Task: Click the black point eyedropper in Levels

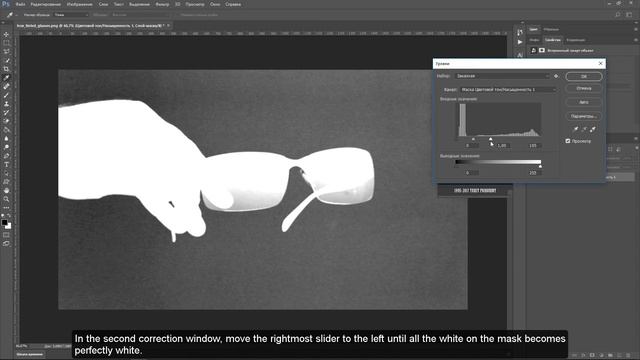Action: coord(576,129)
